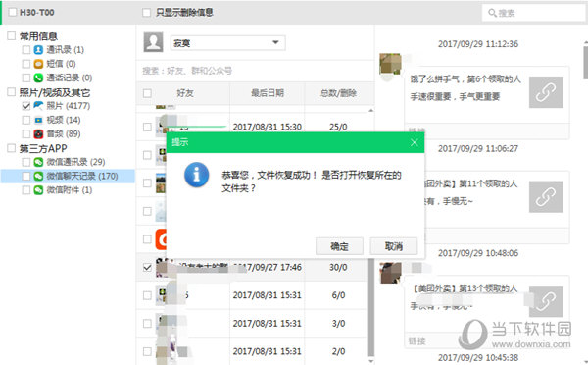Image resolution: width=588 pixels, height=365 pixels.
Task: Click the 照片 photos icon
Action: click(x=38, y=106)
